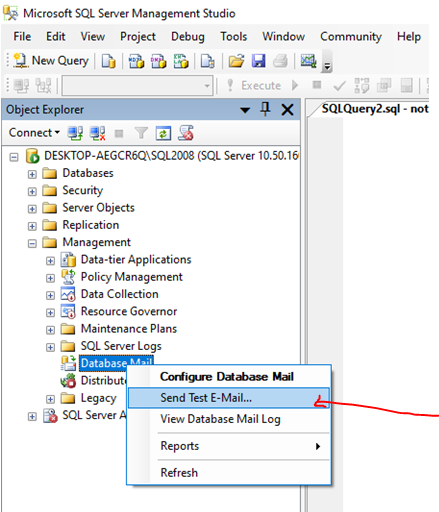Click the Cancel Executing Query stop icon
The height and width of the screenshot is (512, 439).
[x=317, y=85]
